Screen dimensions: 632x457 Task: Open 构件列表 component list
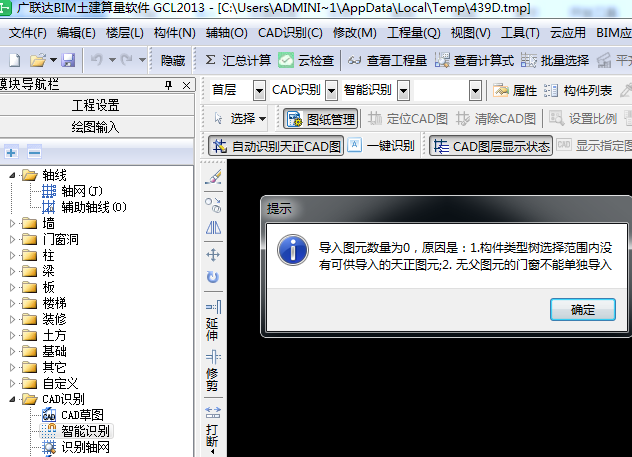(x=578, y=90)
